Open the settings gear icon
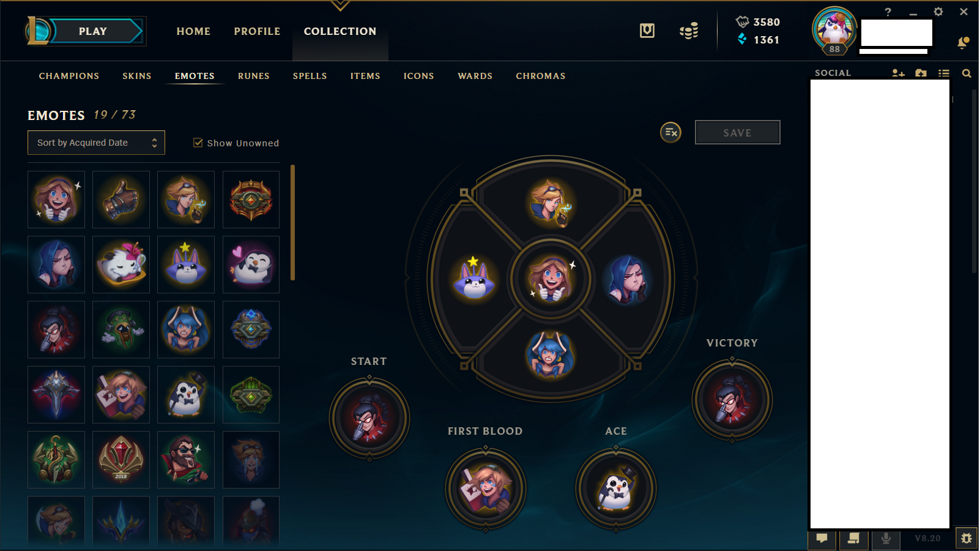The height and width of the screenshot is (551, 980). coord(938,12)
